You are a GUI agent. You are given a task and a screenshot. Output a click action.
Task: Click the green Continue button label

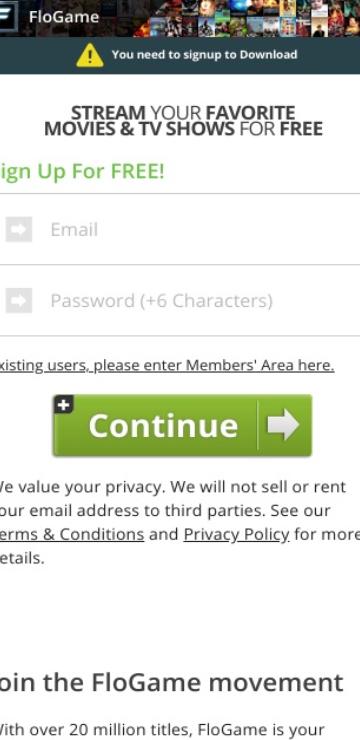click(163, 425)
